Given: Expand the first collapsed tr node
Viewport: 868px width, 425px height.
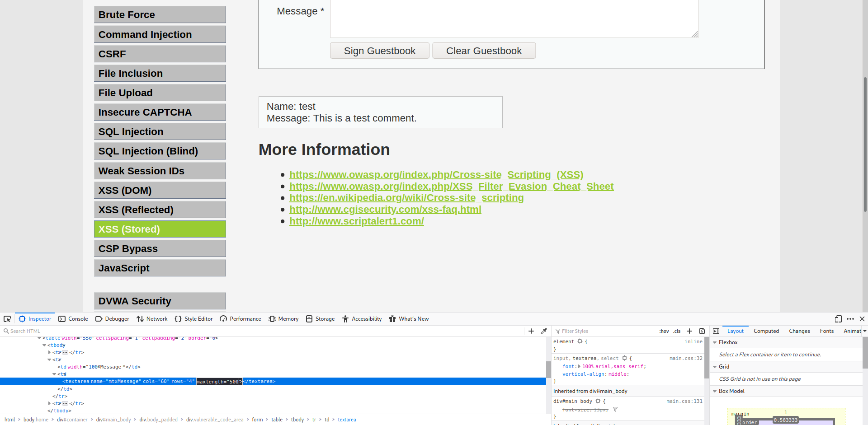Looking at the screenshot, I should 49,352.
